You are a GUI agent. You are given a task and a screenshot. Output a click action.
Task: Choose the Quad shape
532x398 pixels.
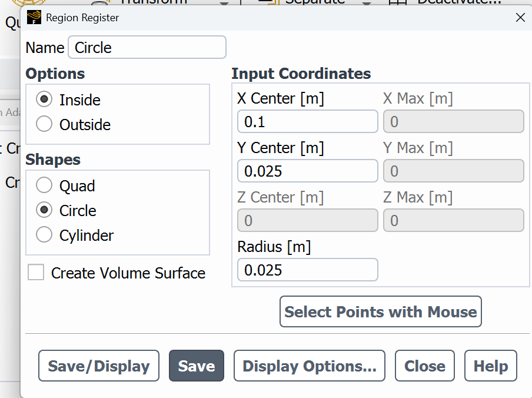[44, 185]
